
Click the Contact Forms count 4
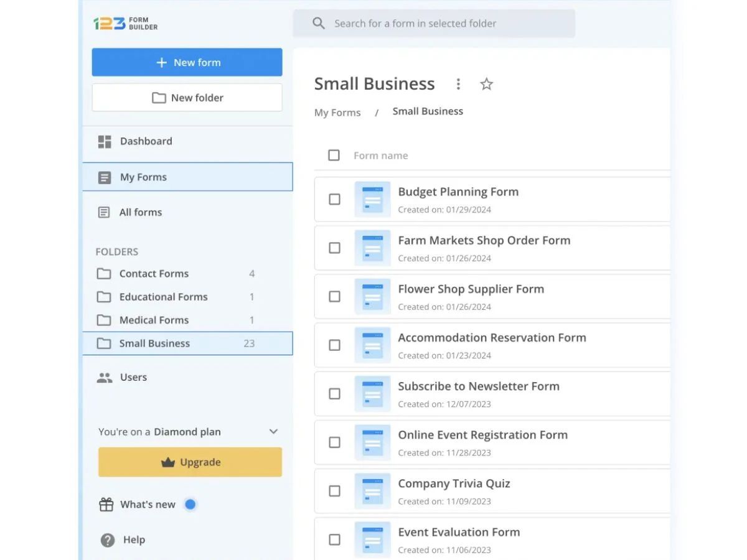click(x=252, y=274)
